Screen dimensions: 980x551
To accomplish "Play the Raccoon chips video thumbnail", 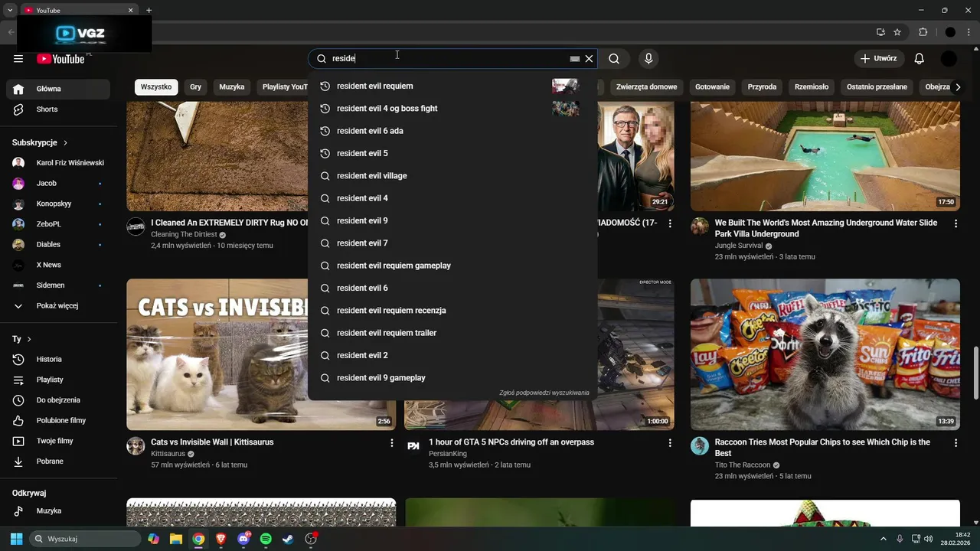I will tap(825, 354).
